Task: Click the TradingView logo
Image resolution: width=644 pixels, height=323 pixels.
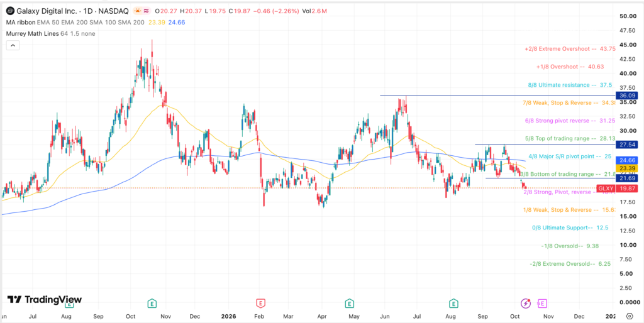Action: (45, 300)
